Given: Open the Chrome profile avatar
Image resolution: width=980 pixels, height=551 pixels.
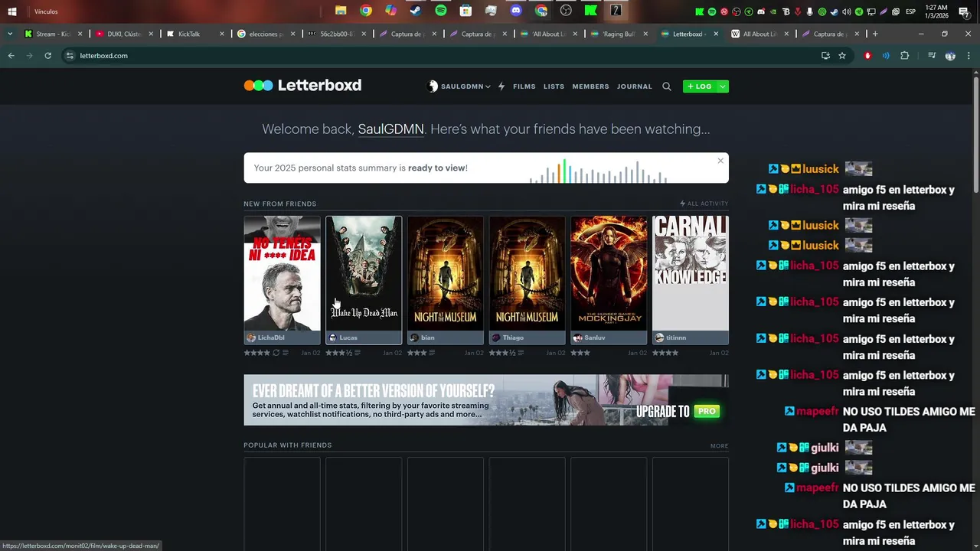Looking at the screenshot, I should [x=950, y=56].
